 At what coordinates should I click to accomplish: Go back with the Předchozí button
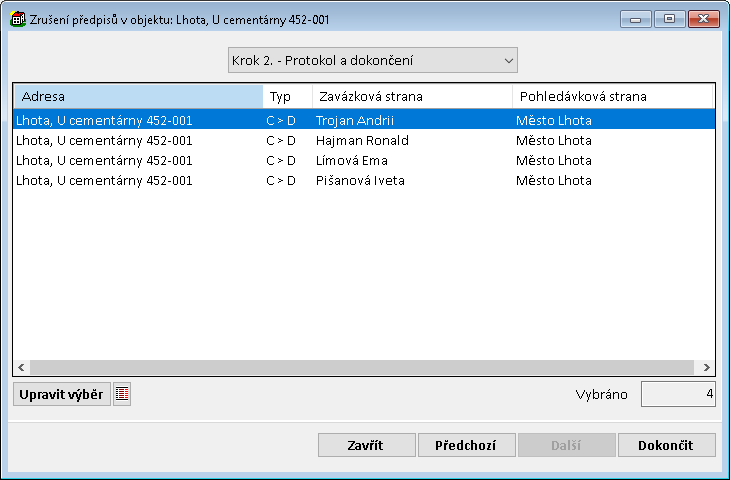point(466,445)
